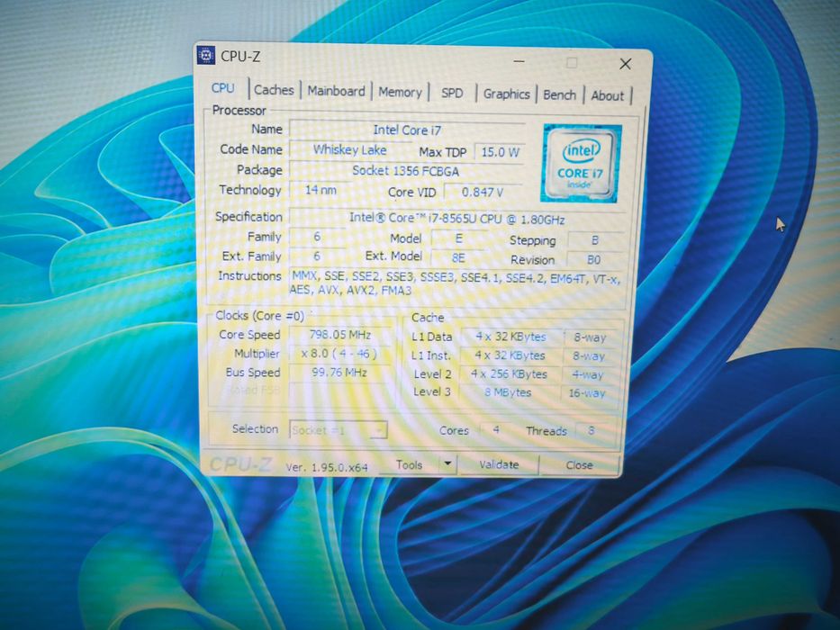
Task: Click the Cores count value '4'
Action: click(496, 429)
